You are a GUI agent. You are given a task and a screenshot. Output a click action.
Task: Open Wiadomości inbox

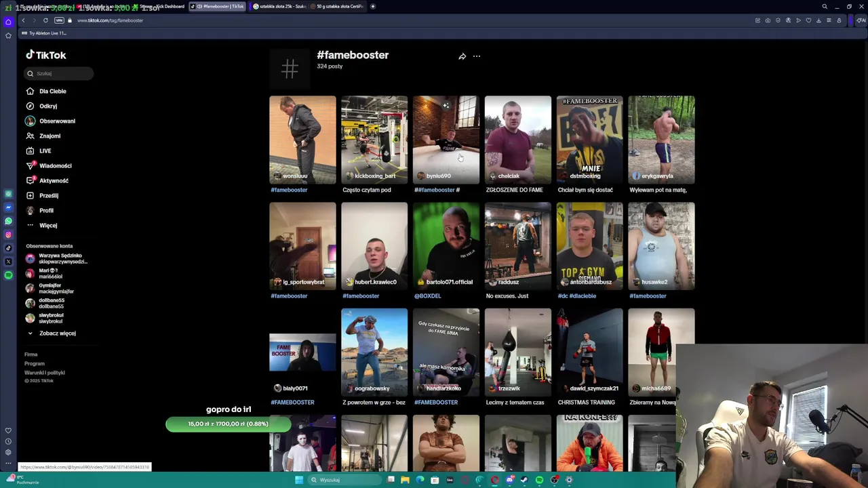coord(49,165)
